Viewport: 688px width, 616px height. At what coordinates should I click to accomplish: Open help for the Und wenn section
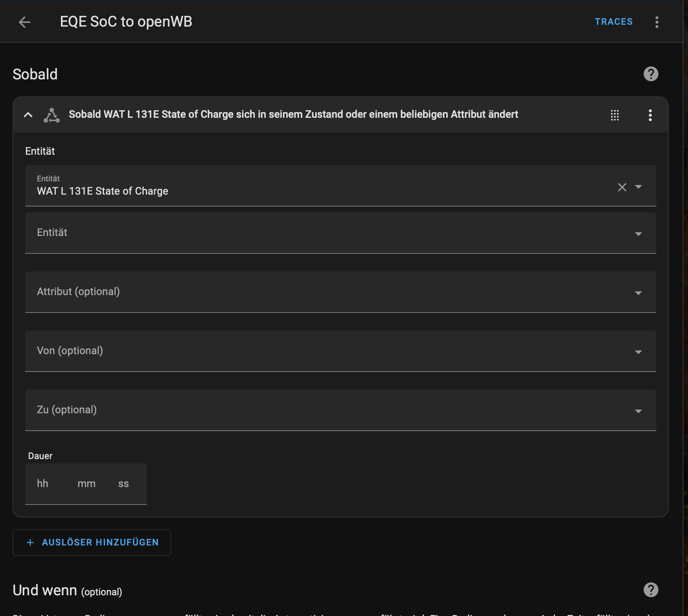click(x=651, y=590)
